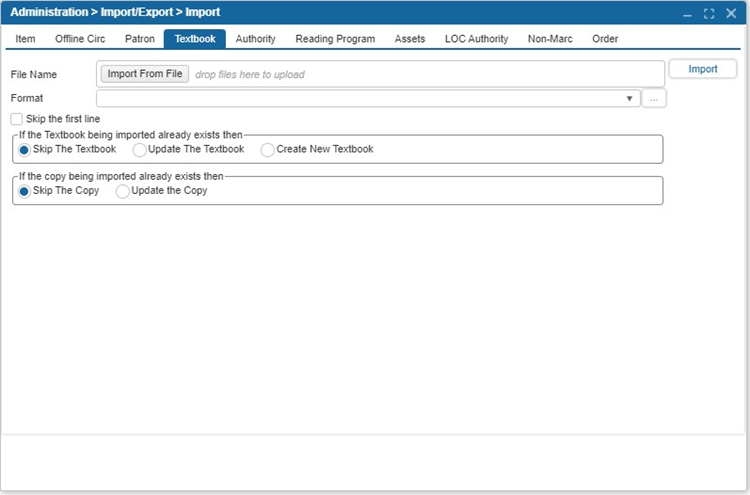The width and height of the screenshot is (750, 495).
Task: Select Skip The Textbook option
Action: point(25,149)
